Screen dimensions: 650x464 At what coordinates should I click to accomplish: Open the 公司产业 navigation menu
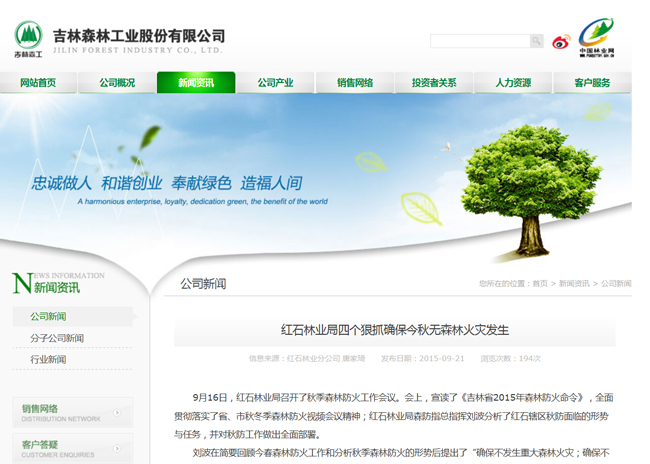coord(275,83)
